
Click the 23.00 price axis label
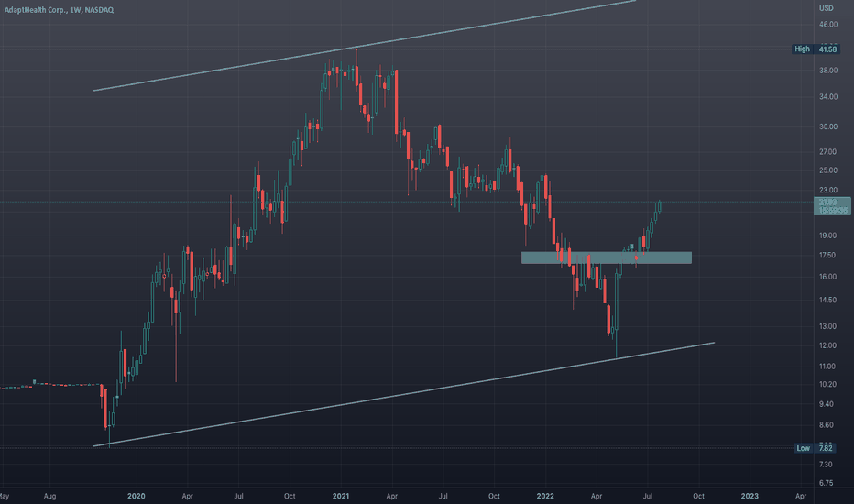coord(827,190)
